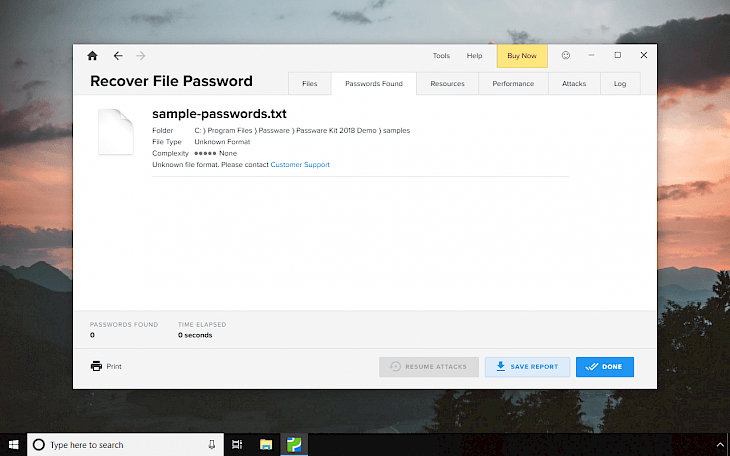Switch to the Attacks tab
Viewport: 730px width, 456px height.
coord(574,83)
